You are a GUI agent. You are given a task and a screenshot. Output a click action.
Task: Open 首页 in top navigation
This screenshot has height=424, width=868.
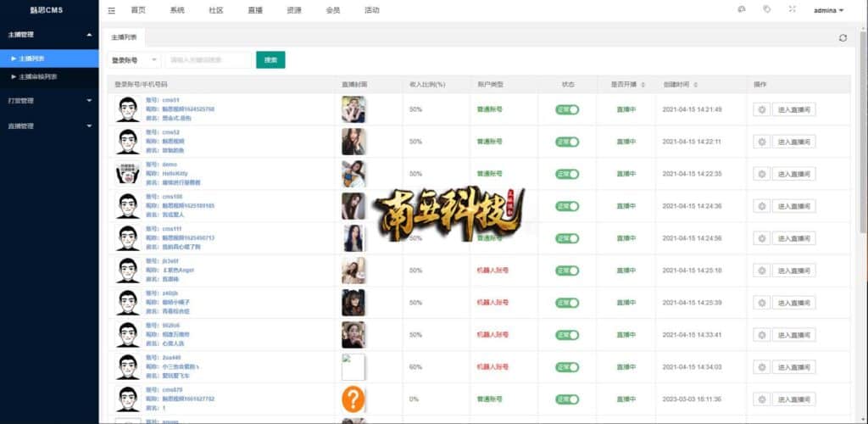(138, 10)
